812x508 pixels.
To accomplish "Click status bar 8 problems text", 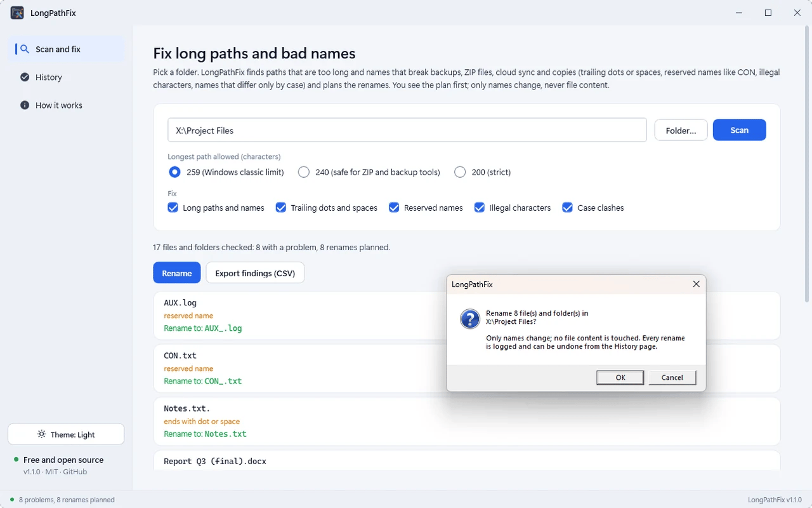I will (x=67, y=500).
